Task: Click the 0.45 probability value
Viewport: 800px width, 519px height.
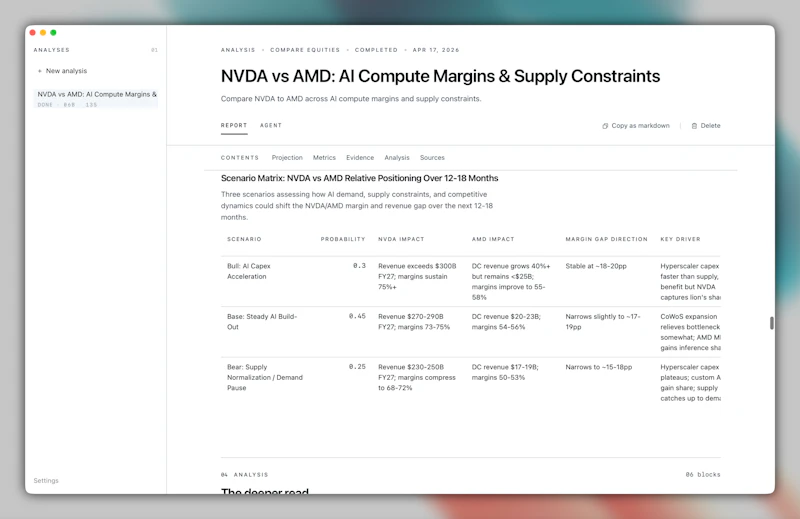Action: click(x=357, y=316)
